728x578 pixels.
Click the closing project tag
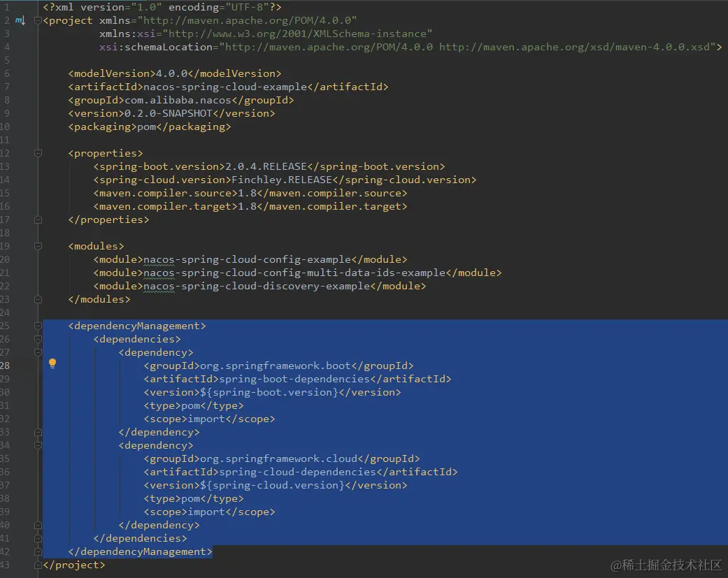tap(74, 565)
